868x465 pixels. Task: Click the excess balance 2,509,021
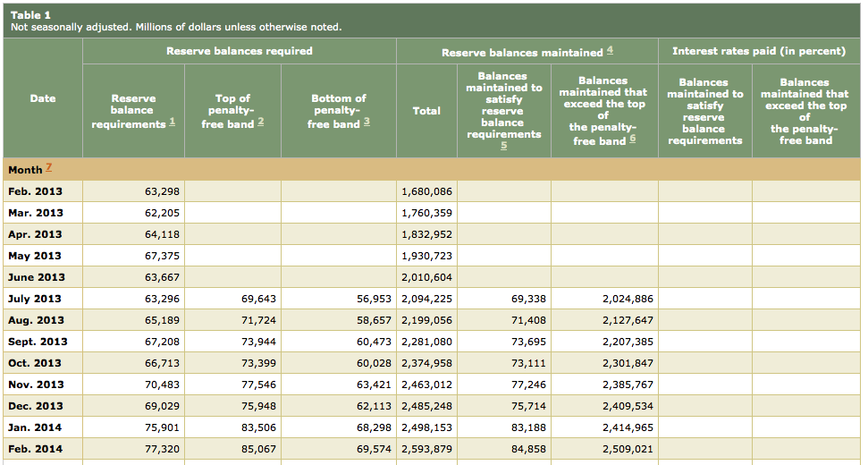(628, 450)
